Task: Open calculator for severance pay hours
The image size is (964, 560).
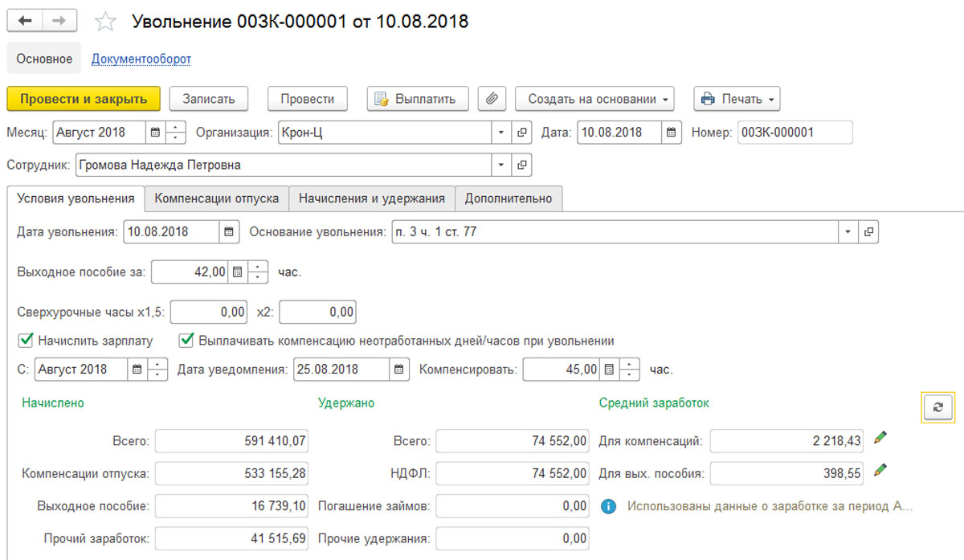Action: click(237, 272)
